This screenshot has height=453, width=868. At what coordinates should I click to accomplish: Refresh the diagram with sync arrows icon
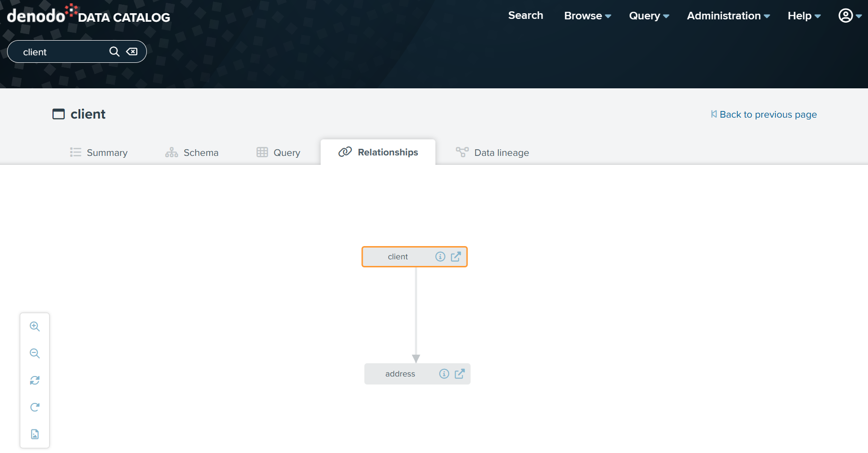(35, 380)
